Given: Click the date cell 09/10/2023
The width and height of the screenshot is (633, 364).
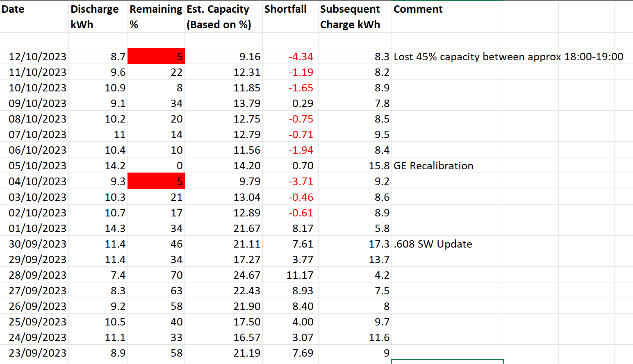Looking at the screenshot, I should [x=34, y=103].
